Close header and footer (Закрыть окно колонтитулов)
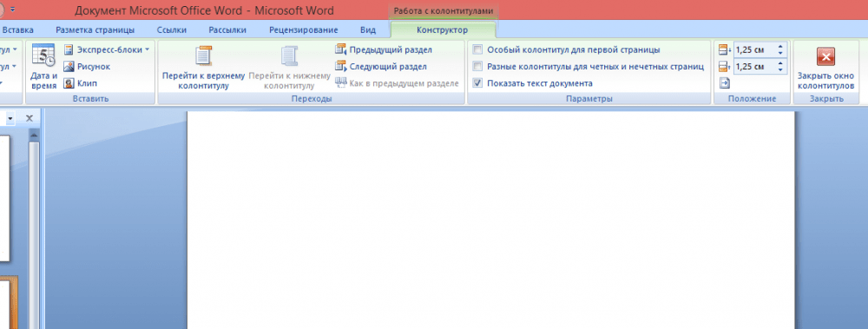The height and width of the screenshot is (329, 868). [x=825, y=68]
